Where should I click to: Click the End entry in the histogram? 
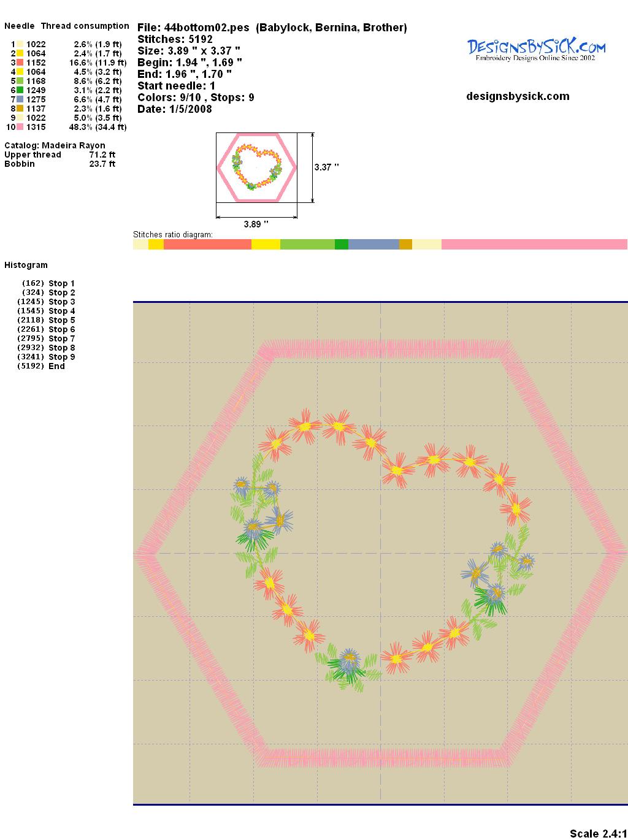click(x=56, y=366)
